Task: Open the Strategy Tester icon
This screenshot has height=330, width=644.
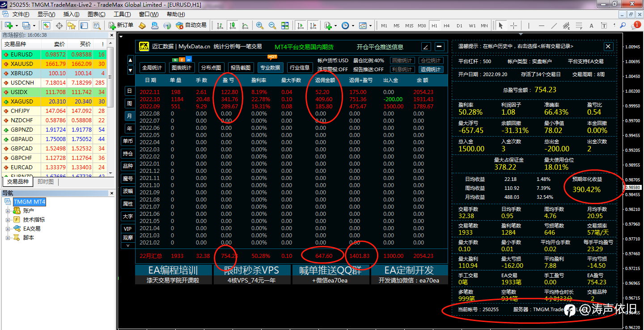Action: (97, 26)
